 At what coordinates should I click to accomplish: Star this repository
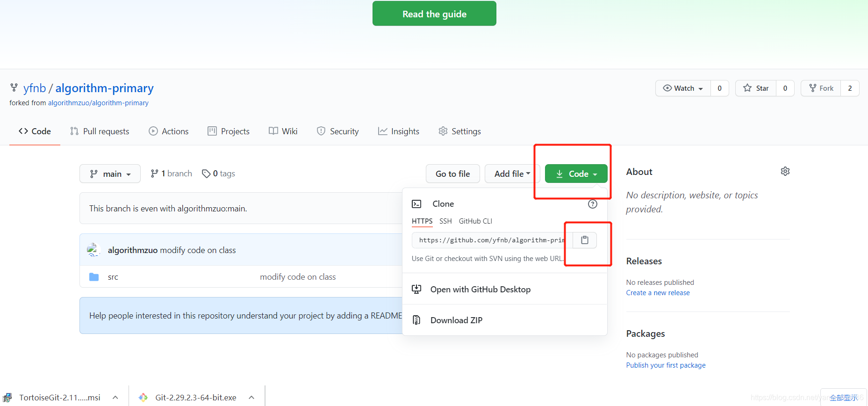[x=756, y=88]
